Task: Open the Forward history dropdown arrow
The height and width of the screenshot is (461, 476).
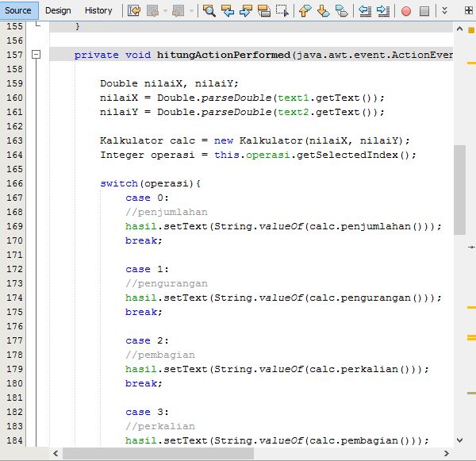Action: [x=191, y=11]
